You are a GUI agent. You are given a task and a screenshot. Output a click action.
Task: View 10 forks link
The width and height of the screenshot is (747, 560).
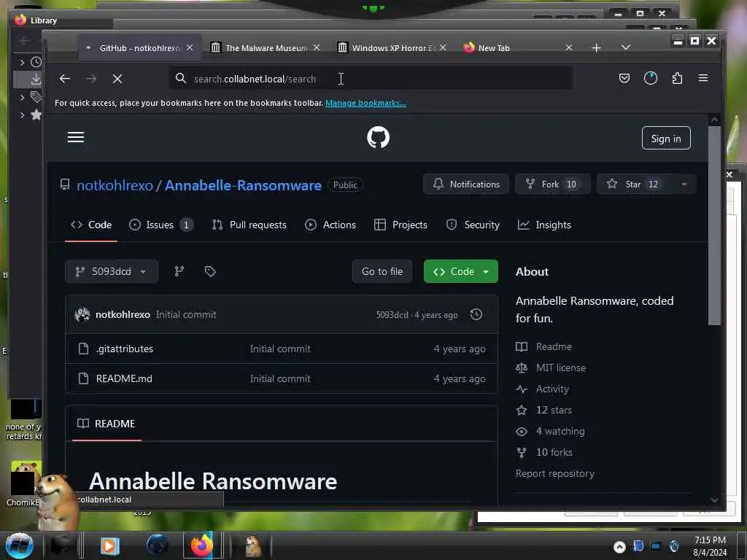click(554, 452)
